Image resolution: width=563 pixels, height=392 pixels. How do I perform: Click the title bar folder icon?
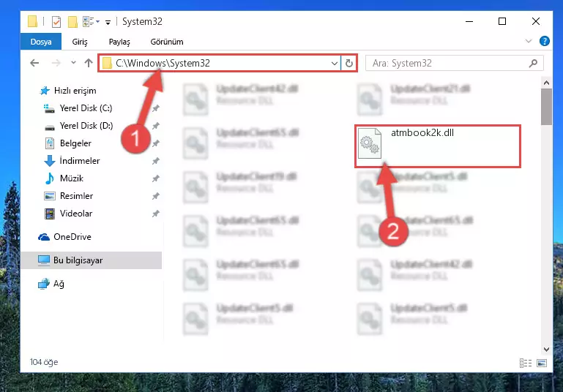pyautogui.click(x=33, y=21)
